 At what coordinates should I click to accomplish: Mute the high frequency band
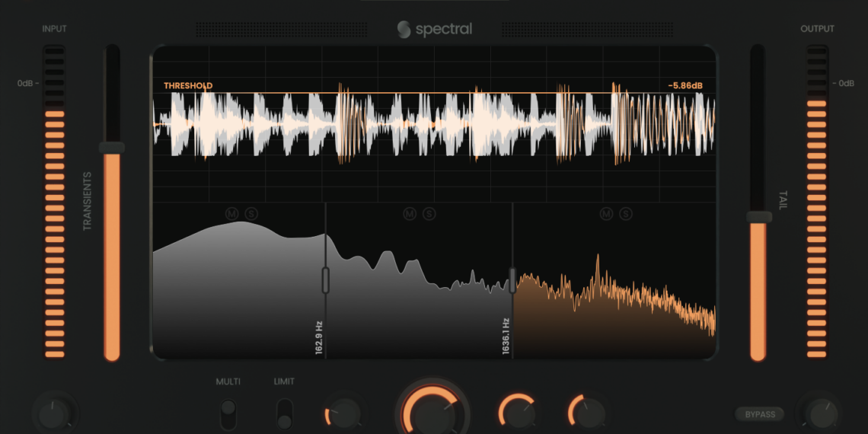pos(606,214)
